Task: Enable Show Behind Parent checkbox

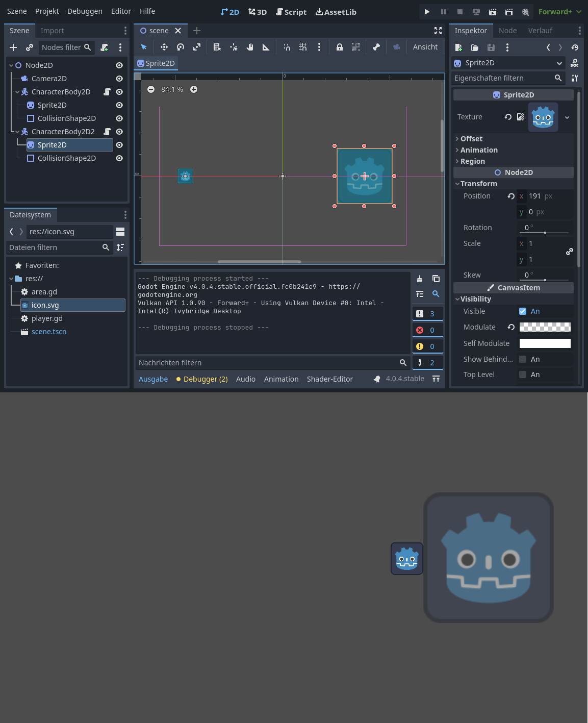Action: click(x=523, y=359)
